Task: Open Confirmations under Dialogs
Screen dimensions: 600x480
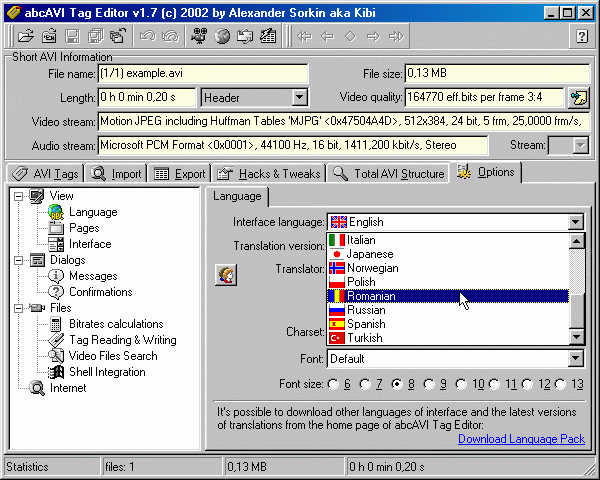Action: tap(101, 292)
